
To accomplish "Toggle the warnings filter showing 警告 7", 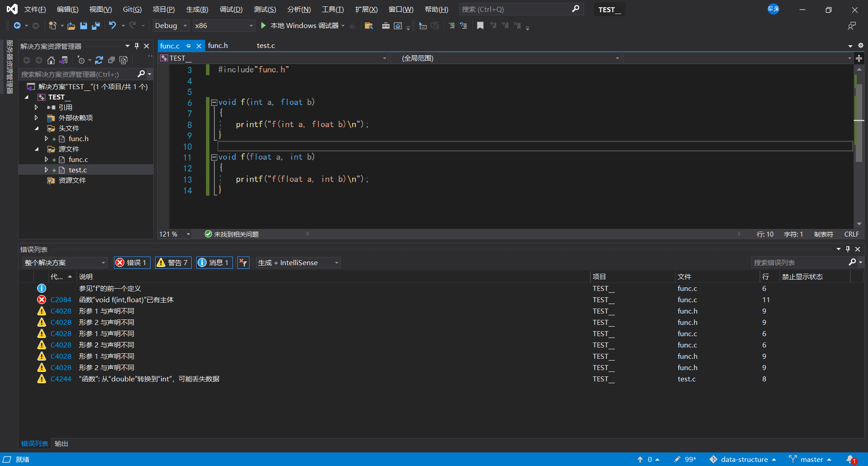I will [x=173, y=263].
